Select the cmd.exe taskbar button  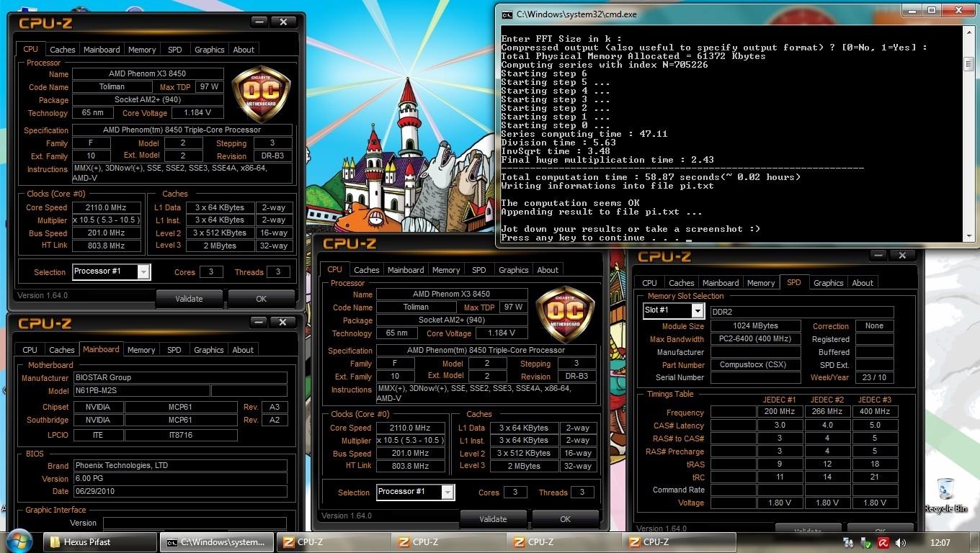216,542
